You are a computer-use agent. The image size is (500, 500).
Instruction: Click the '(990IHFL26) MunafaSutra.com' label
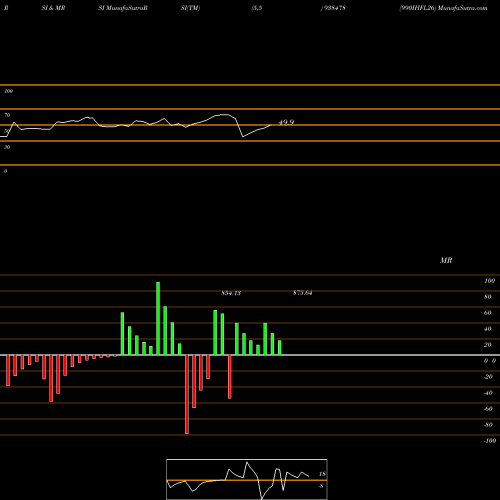[x=443, y=8]
